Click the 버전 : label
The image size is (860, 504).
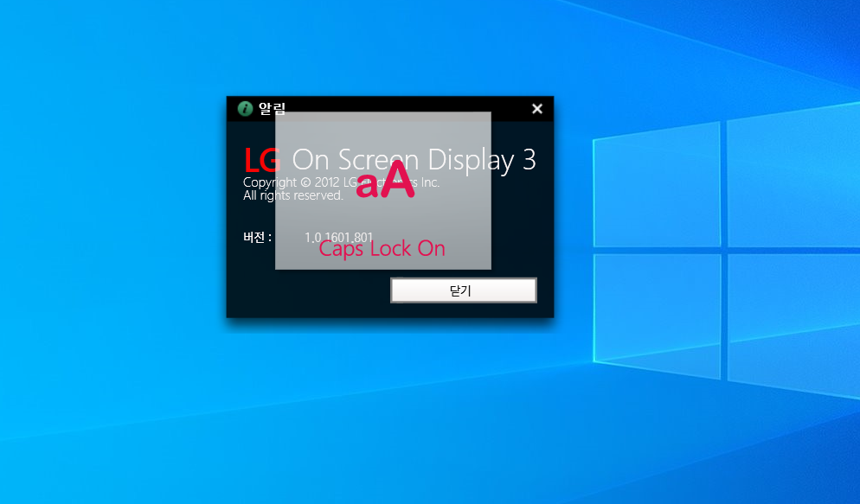(x=257, y=237)
